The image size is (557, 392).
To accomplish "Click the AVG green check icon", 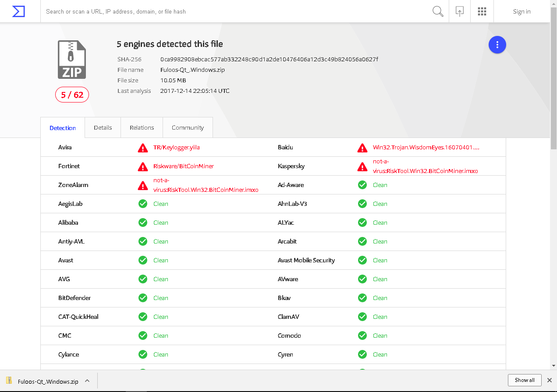I will coord(143,279).
